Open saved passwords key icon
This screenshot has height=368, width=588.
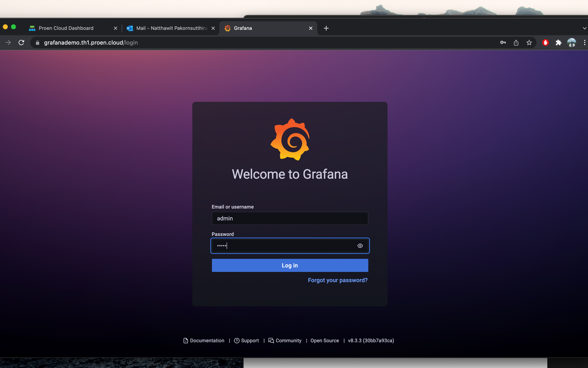tap(503, 43)
